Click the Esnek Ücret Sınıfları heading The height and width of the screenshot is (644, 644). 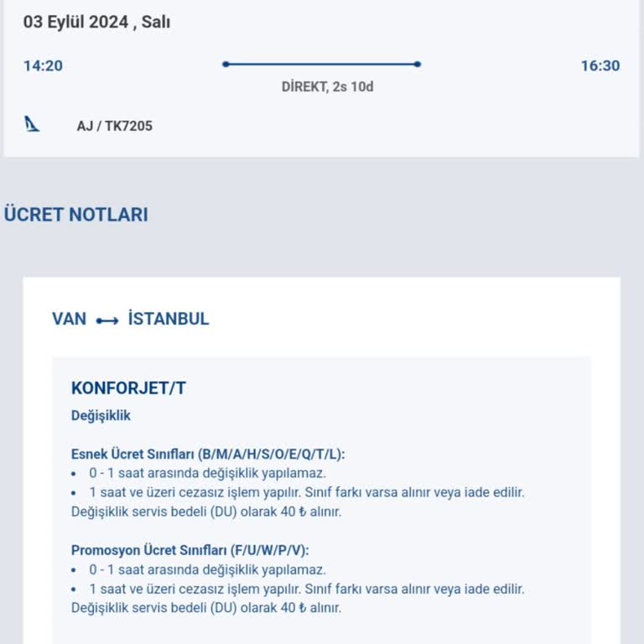(208, 454)
